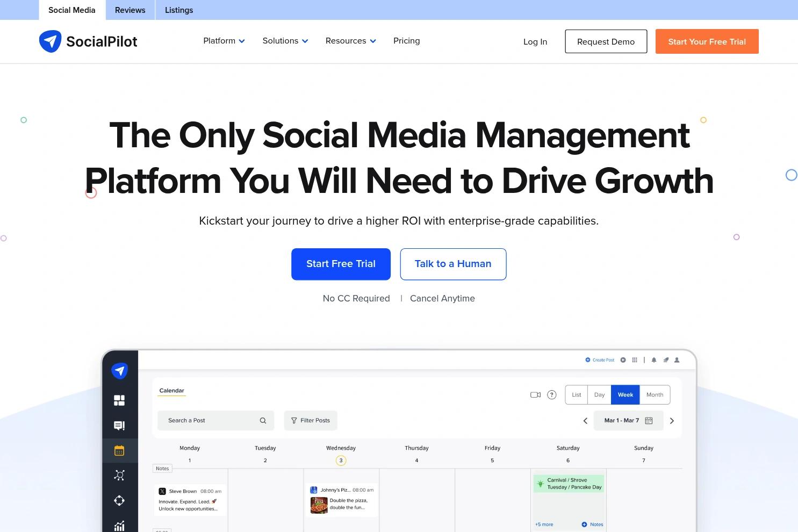Viewport: 798px width, 532px height.
Task: Click the video camera icon near List
Action: point(535,395)
